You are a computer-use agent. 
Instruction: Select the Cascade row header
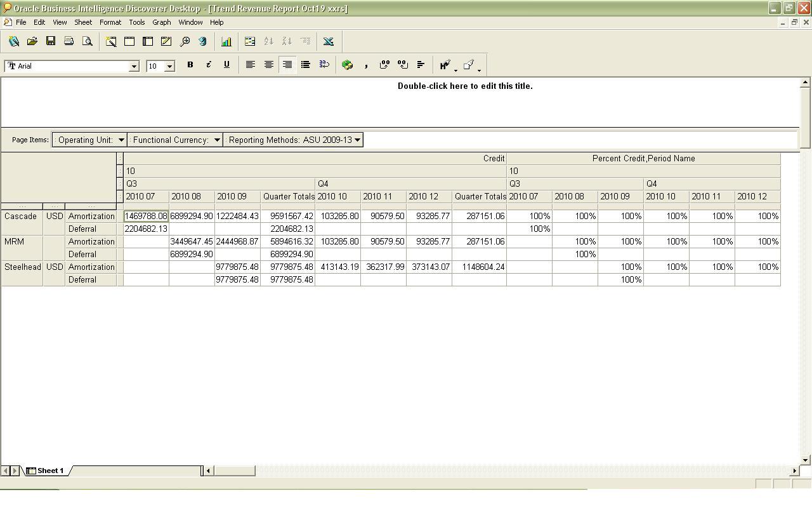(x=22, y=216)
